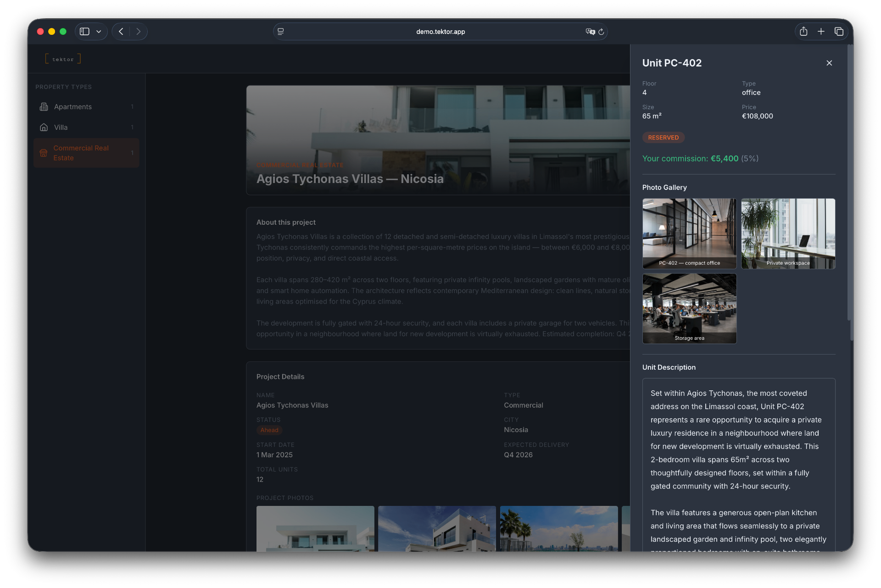Image resolution: width=881 pixels, height=588 pixels.
Task: Toggle the browser sidebar panel
Action: (84, 31)
